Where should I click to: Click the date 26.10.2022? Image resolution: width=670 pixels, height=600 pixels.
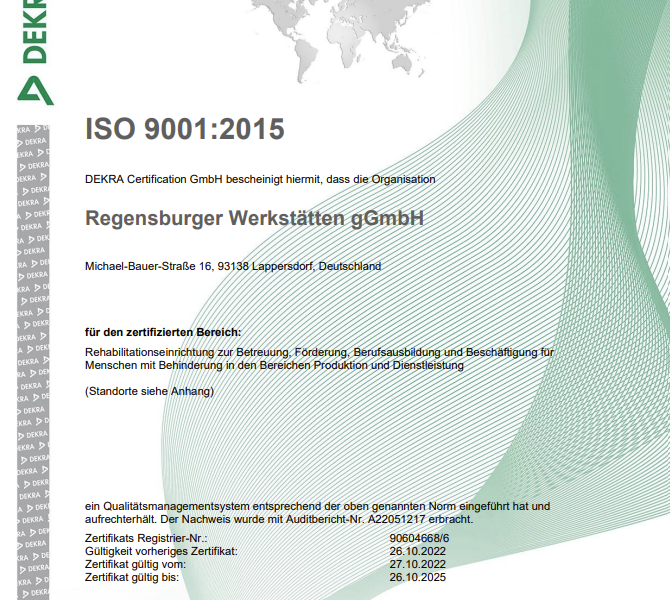pos(417,551)
